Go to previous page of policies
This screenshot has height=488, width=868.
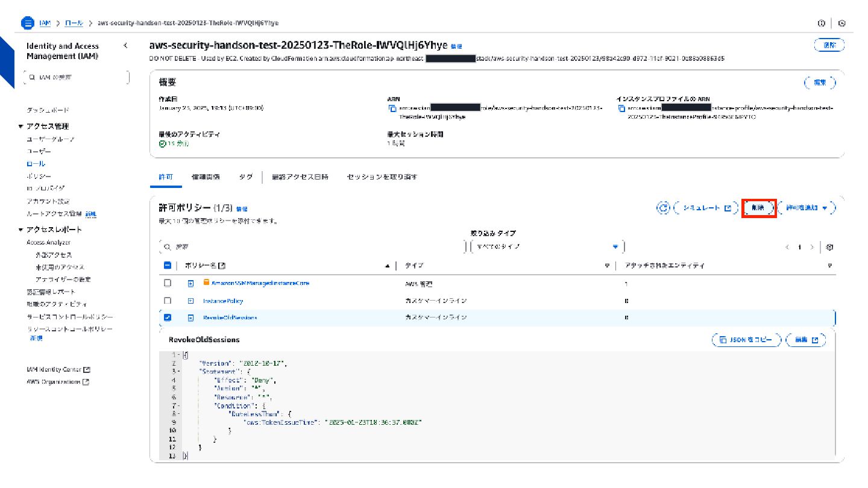click(x=787, y=247)
